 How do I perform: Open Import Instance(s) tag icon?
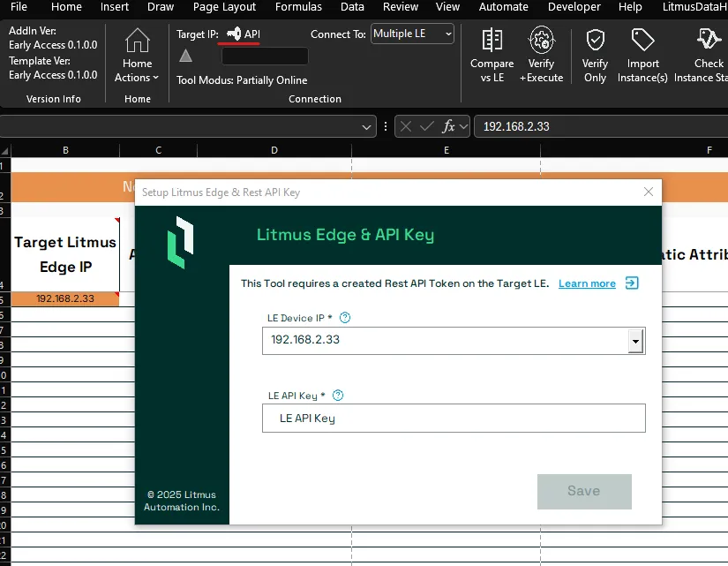[x=642, y=40]
